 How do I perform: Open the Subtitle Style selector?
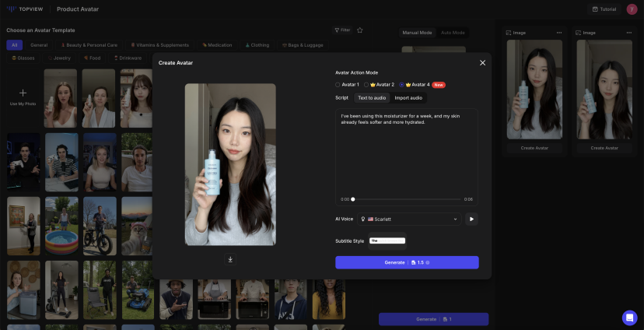(387, 241)
